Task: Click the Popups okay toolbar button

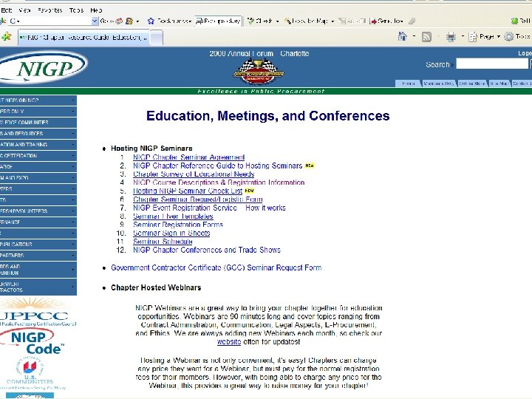Action: click(x=218, y=21)
